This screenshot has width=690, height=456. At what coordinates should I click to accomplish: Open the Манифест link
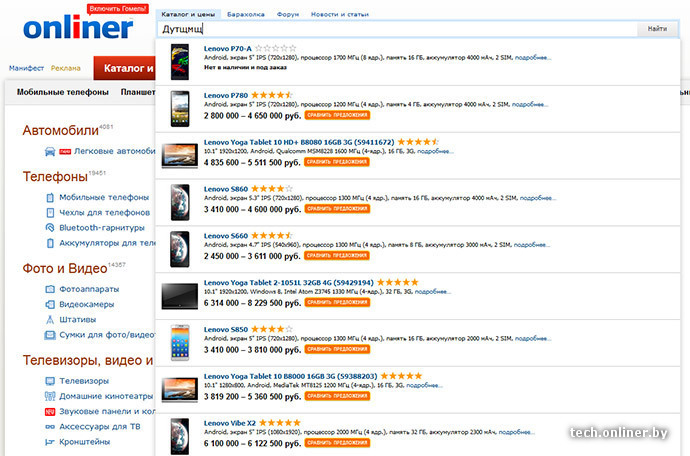pyautogui.click(x=26, y=68)
